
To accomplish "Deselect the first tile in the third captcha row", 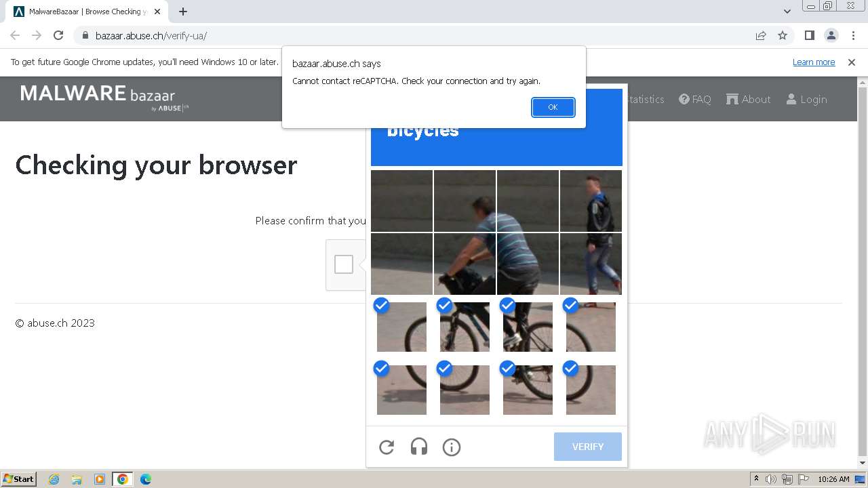I will click(401, 327).
